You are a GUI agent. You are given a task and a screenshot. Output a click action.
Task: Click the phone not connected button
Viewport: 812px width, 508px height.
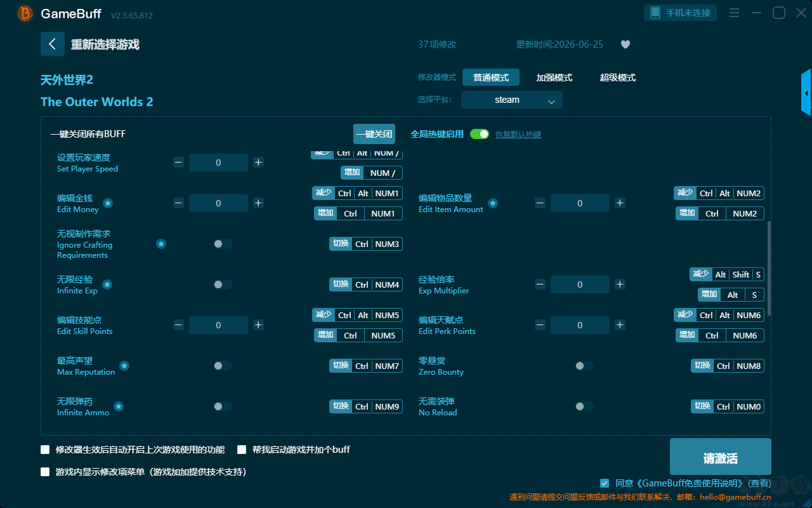(681, 13)
